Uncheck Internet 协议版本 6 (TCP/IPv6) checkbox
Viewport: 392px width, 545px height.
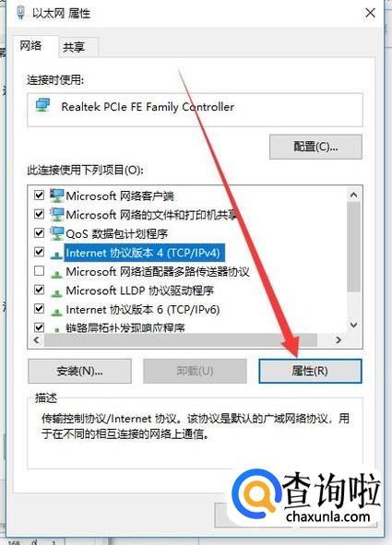pyautogui.click(x=40, y=308)
